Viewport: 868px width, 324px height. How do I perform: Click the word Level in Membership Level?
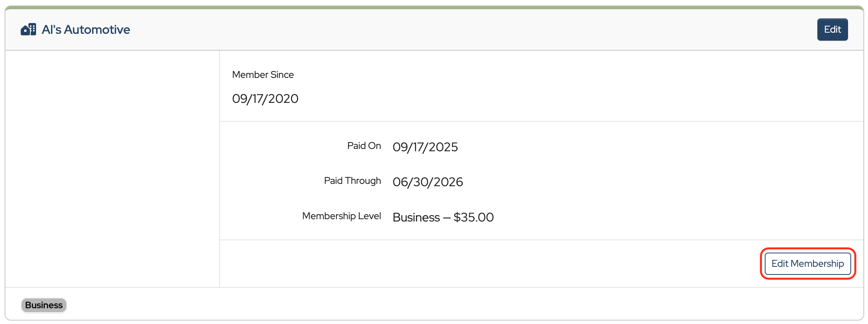click(369, 216)
